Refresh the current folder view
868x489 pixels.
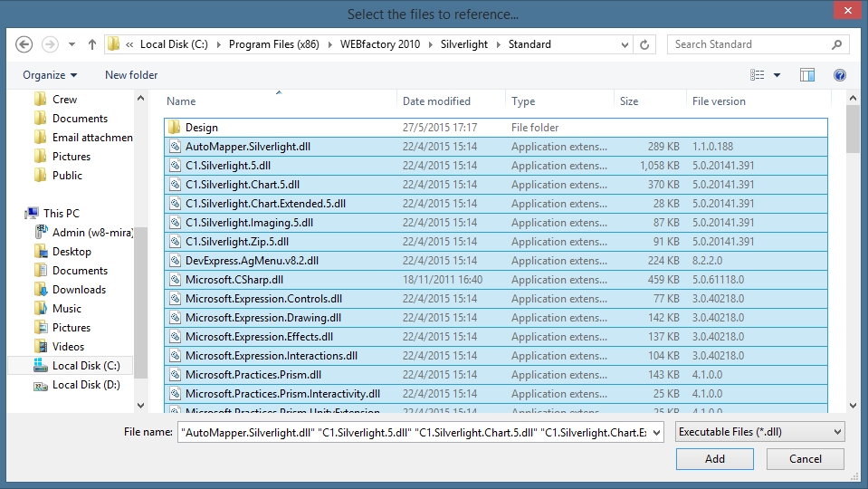click(644, 44)
